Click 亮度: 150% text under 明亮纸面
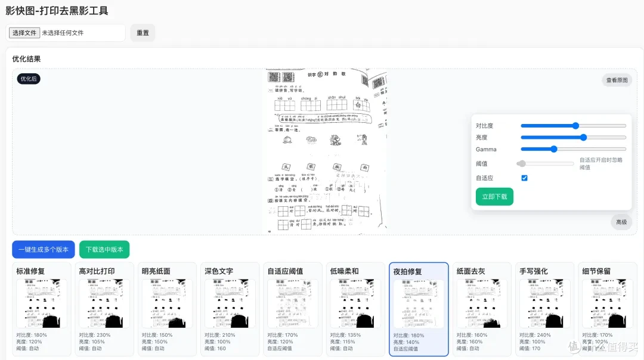Viewport: 644px width, 360px height. pyautogui.click(x=154, y=342)
